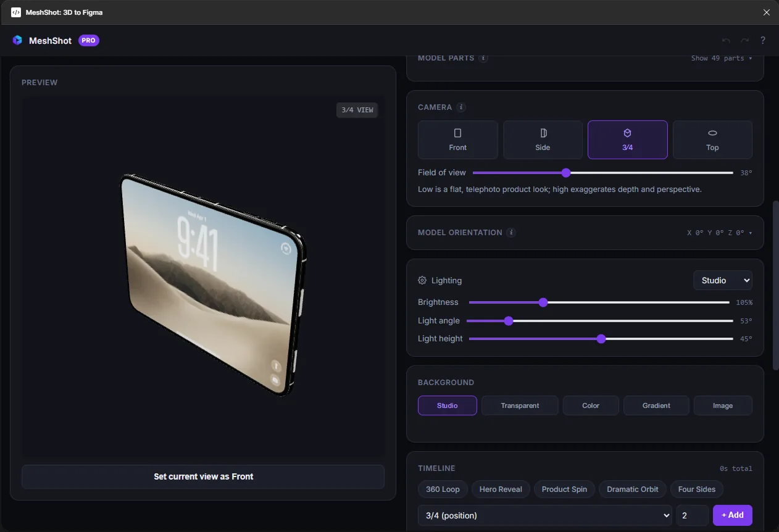Viewport: 779px width, 532px height.
Task: Select the Front camera view
Action: pos(458,140)
